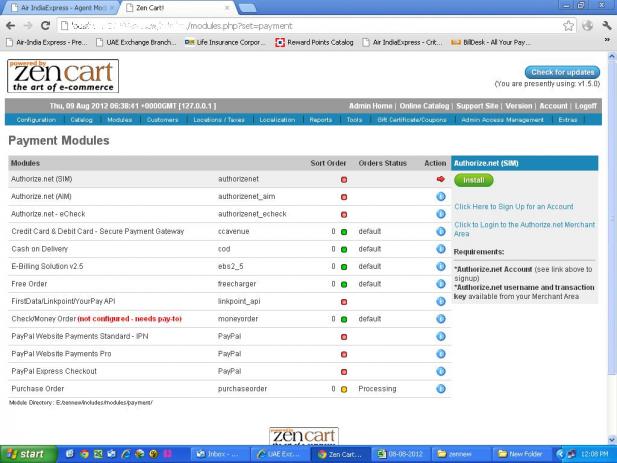Open the Reports menu
Screen dimensions: 617x463
pyautogui.click(x=321, y=120)
